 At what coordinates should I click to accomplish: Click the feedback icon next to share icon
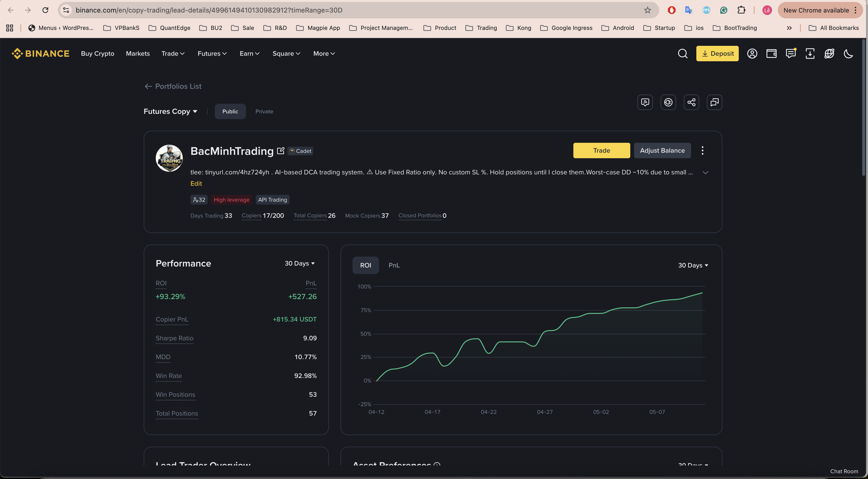pyautogui.click(x=645, y=102)
